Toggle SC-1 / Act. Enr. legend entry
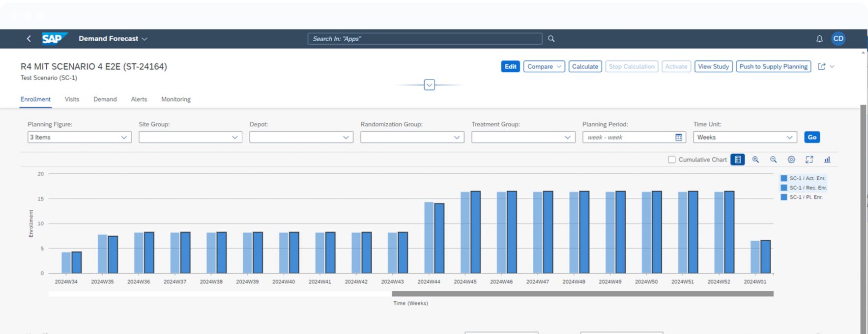The height and width of the screenshot is (334, 868). (803, 178)
